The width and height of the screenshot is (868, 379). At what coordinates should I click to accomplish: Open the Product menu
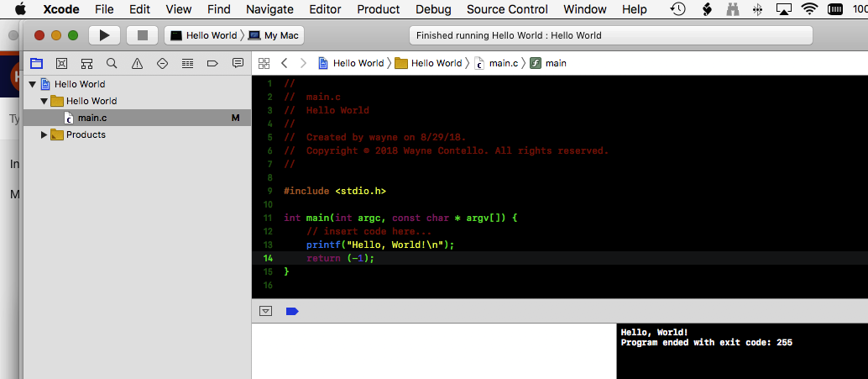pyautogui.click(x=378, y=9)
